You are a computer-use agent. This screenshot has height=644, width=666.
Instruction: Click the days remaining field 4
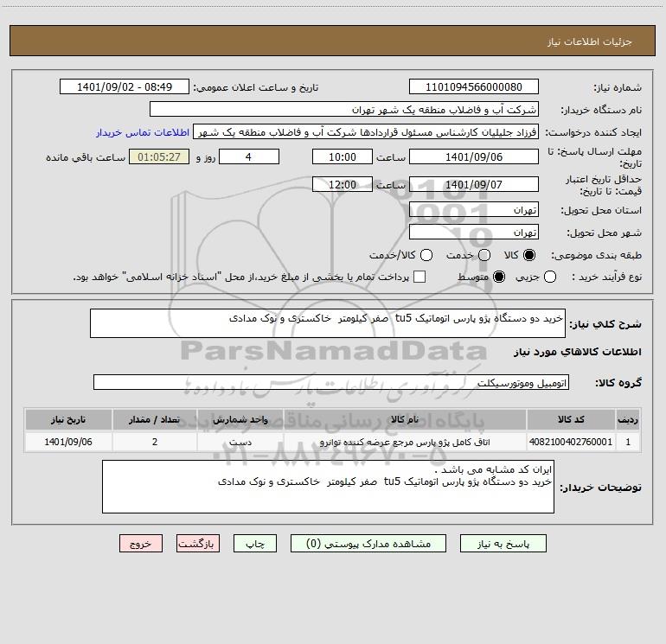click(249, 156)
